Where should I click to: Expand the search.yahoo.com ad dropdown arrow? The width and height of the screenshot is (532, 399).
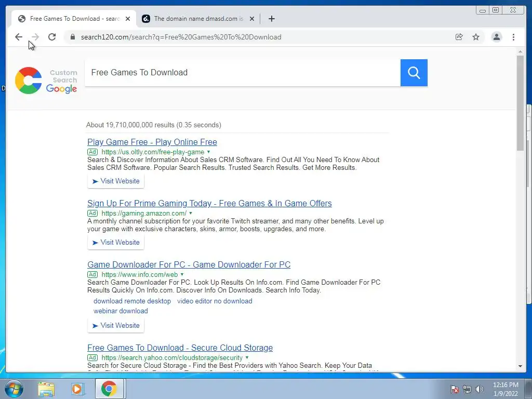coord(247,357)
